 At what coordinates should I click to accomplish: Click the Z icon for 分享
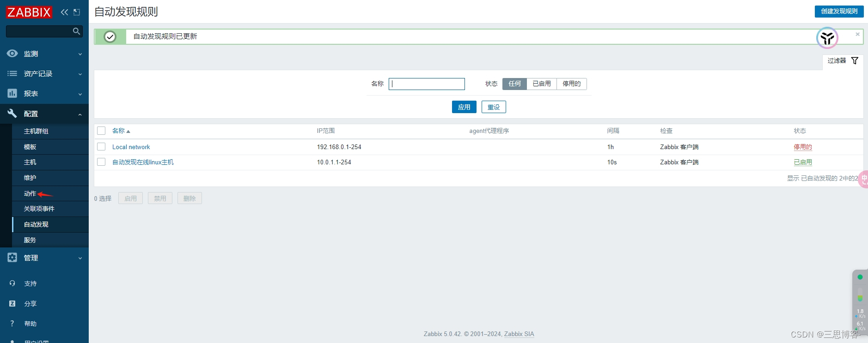click(12, 303)
